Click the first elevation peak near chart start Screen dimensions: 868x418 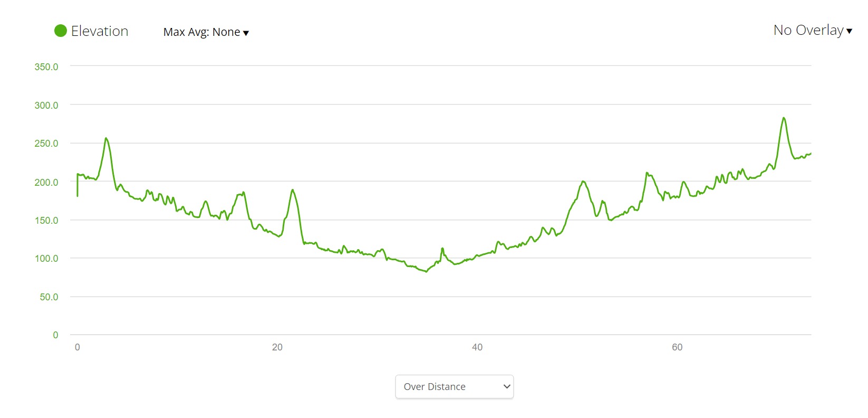106,139
